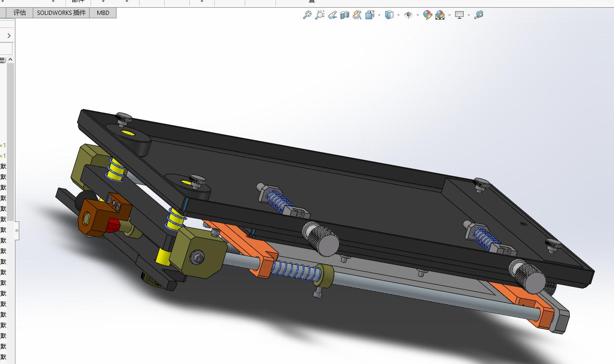614x364 pixels.
Task: Click the Apply Scene icon
Action: click(x=440, y=15)
